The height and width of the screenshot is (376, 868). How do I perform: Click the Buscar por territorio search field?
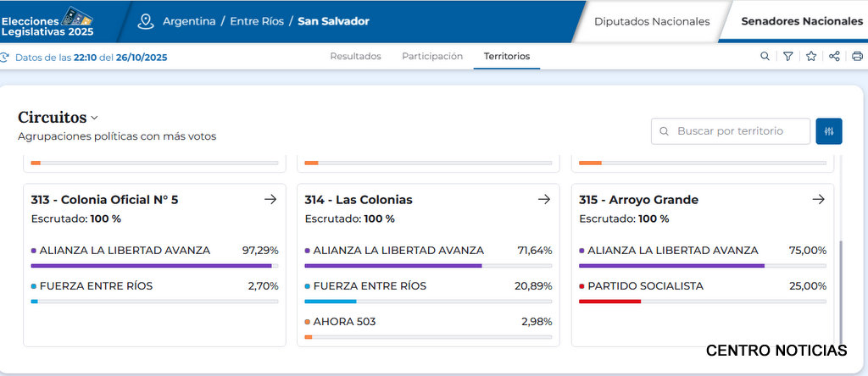731,131
